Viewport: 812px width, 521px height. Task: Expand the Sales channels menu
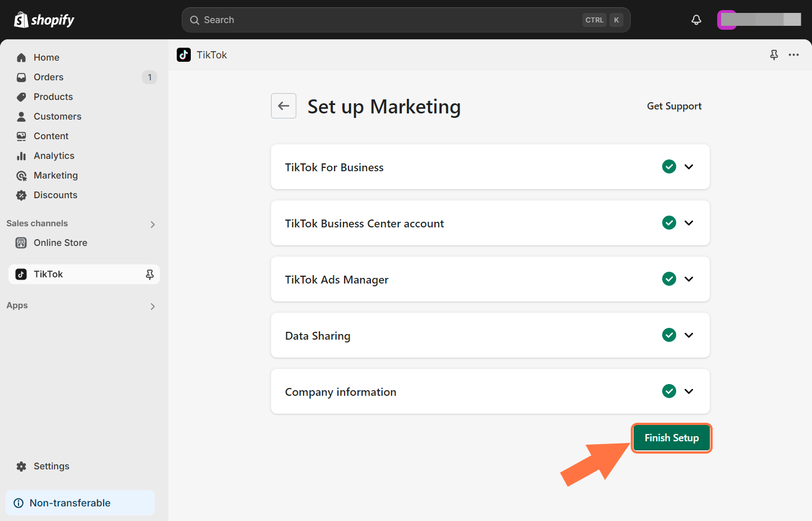click(x=152, y=224)
